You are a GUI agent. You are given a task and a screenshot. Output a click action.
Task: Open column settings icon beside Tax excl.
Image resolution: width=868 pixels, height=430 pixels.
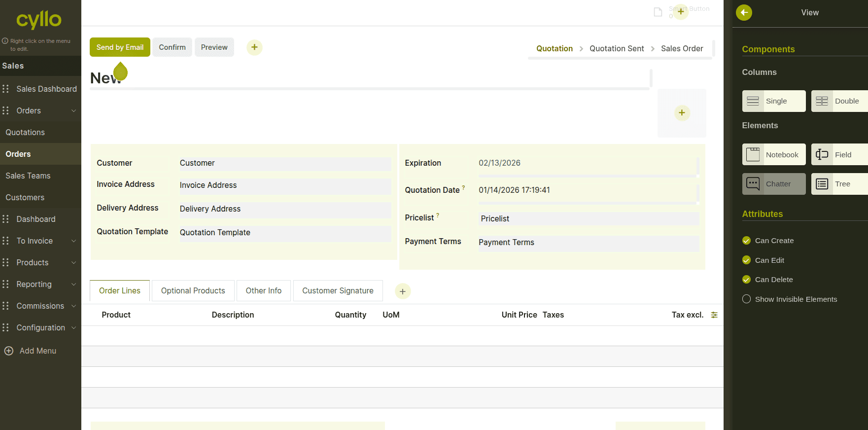(x=714, y=315)
